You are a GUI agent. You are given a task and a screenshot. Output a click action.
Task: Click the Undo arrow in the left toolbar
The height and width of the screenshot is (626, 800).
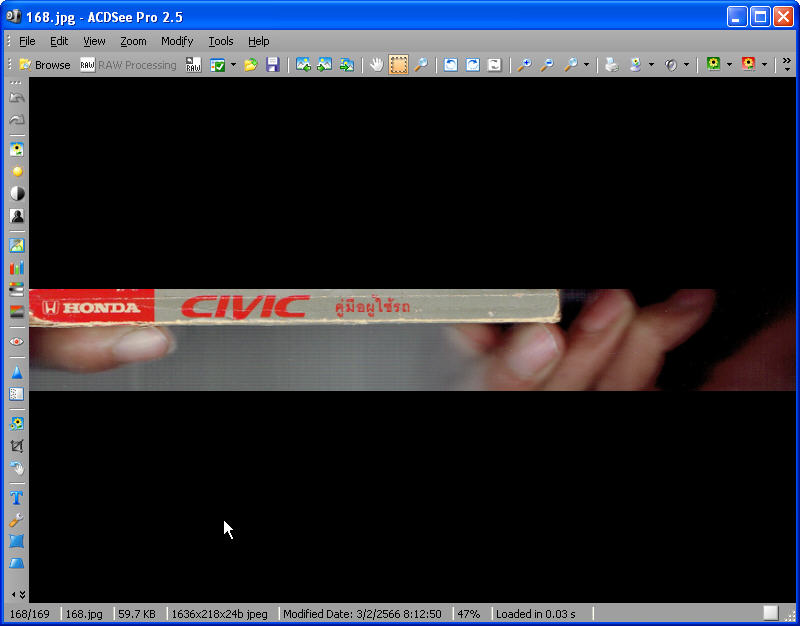click(x=16, y=97)
